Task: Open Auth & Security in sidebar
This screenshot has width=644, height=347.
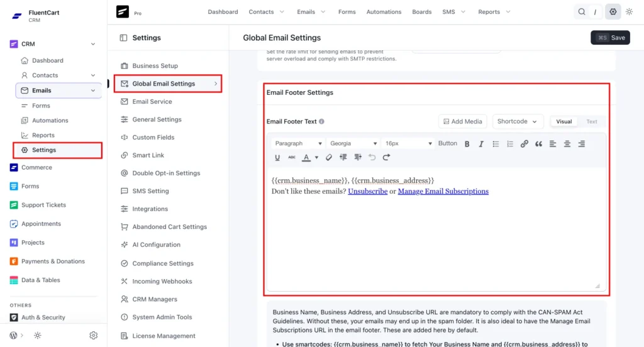Action: pyautogui.click(x=43, y=317)
